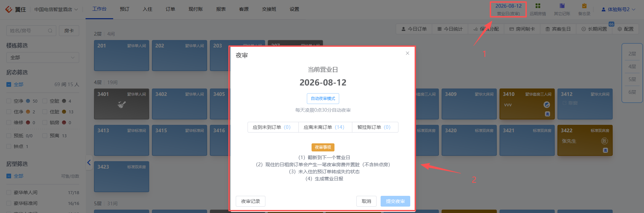Click 取消 in the 夜审 dialog

click(x=366, y=201)
